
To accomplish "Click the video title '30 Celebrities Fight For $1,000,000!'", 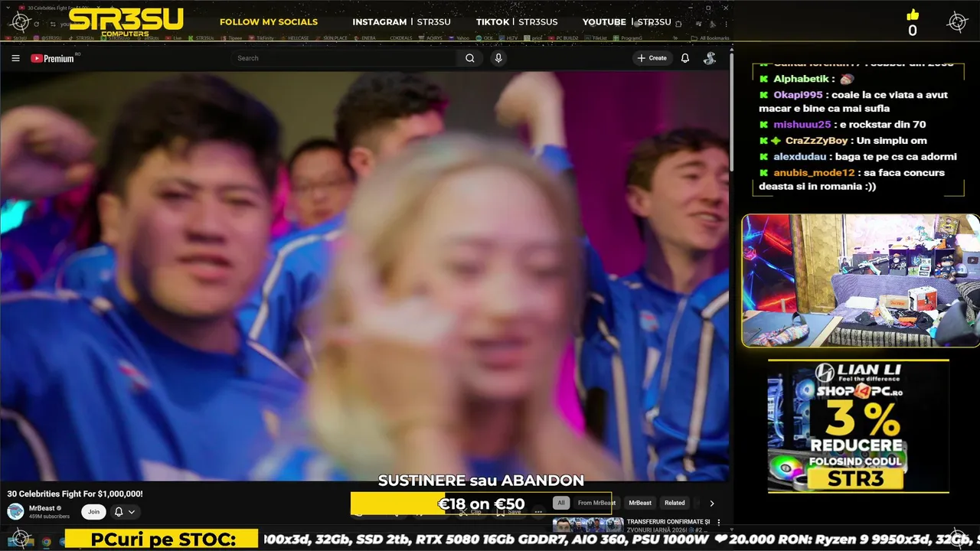I will coord(75,494).
